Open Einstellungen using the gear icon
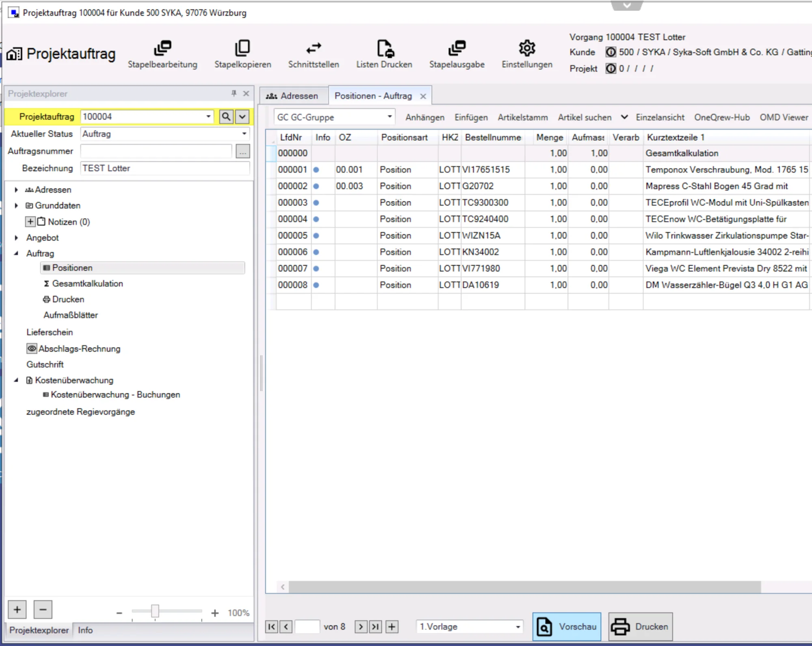Viewport: 812px width, 646px height. (527, 48)
